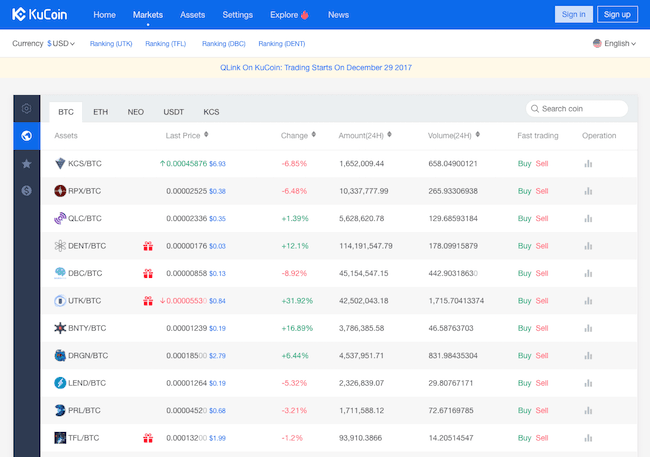Switch to the ETH market tab
Screen dimensions: 650x457
(100, 112)
